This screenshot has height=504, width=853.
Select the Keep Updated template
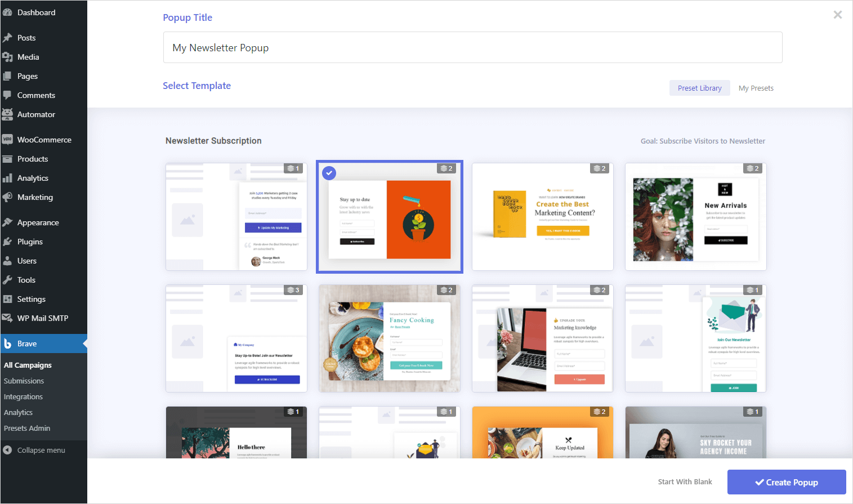click(543, 432)
